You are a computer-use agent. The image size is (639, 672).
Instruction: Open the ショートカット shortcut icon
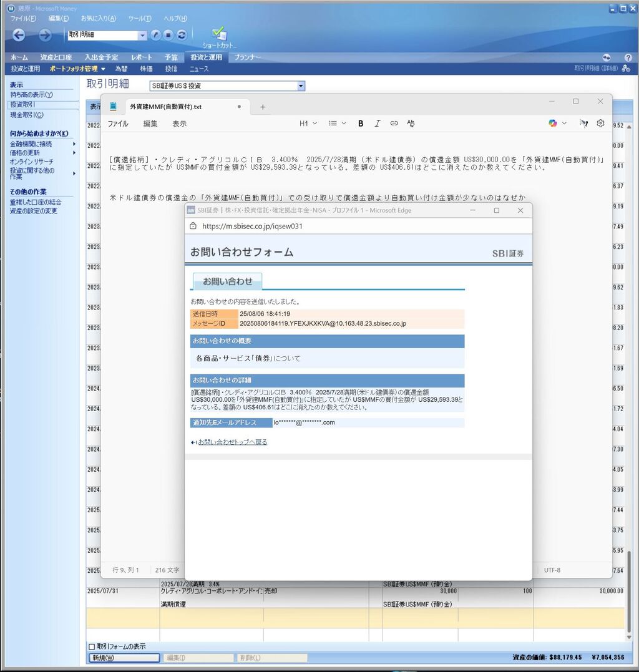tap(219, 37)
